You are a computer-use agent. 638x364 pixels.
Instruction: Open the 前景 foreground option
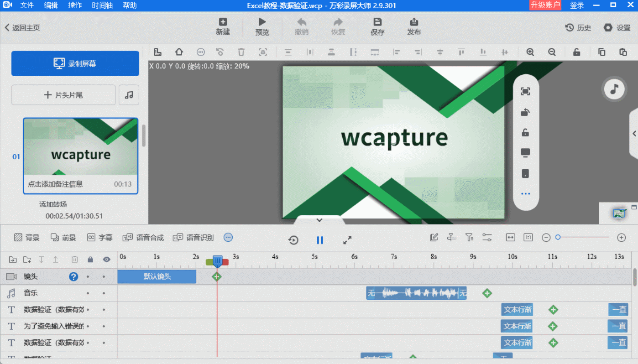[63, 238]
